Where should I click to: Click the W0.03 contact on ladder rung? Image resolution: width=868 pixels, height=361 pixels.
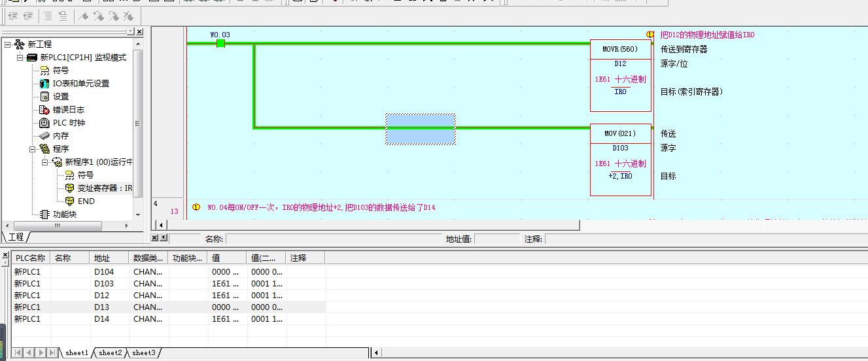tap(220, 43)
